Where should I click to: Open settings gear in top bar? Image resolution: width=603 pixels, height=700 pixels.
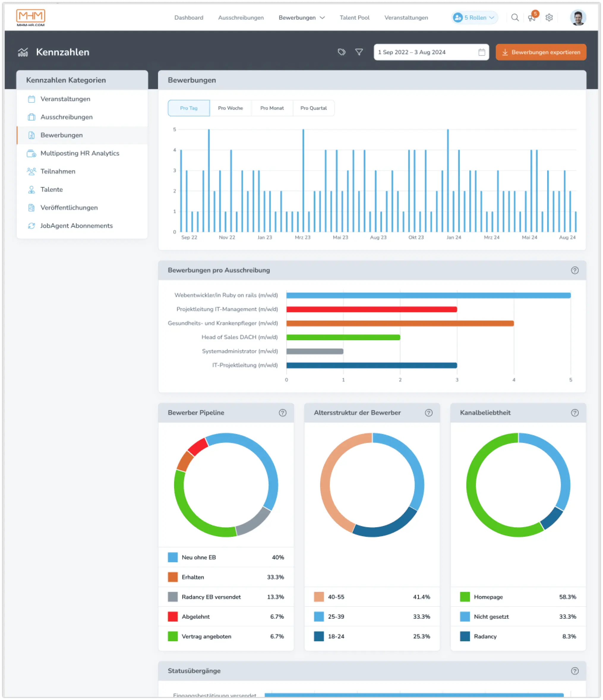549,18
